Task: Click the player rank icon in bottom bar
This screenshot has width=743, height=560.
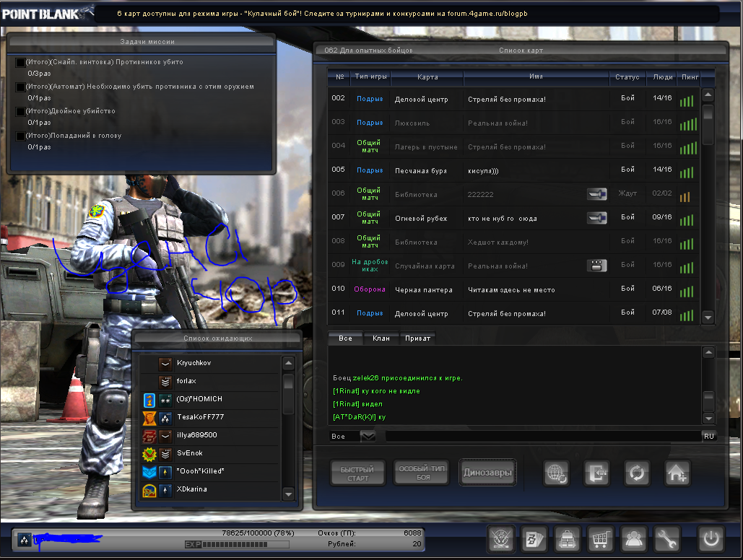Action: pyautogui.click(x=24, y=539)
